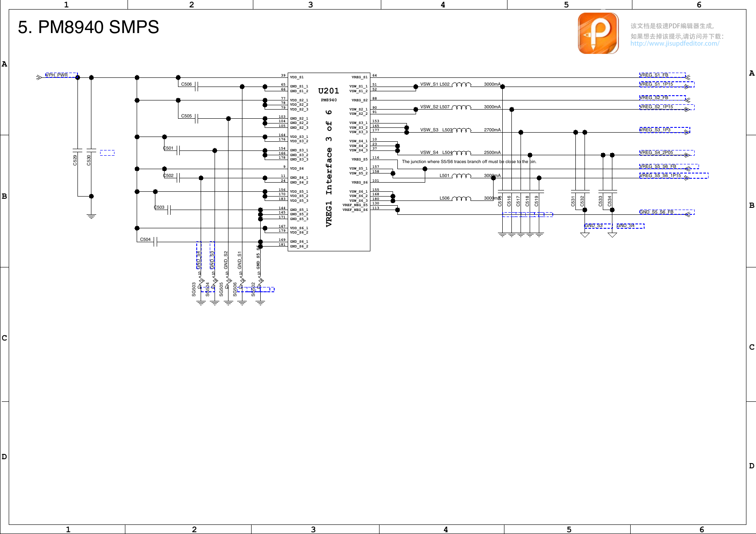
Task: Click the VREF_NEG_S6 pin name
Action: (x=355, y=210)
